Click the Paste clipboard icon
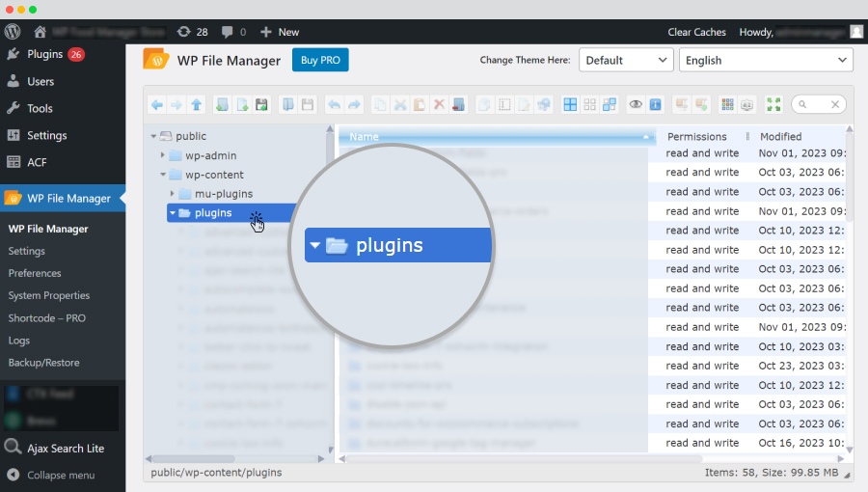This screenshot has height=492, width=868. tap(420, 104)
